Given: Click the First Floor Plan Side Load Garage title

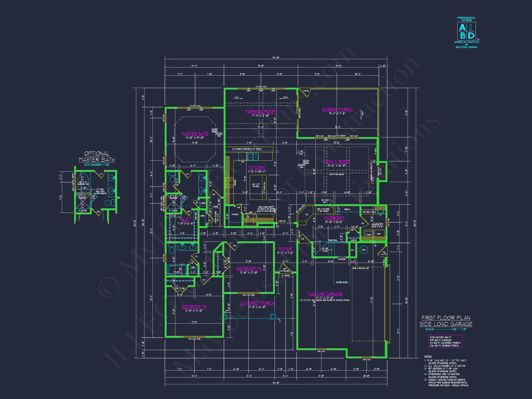Looking at the screenshot, I should point(446,321).
